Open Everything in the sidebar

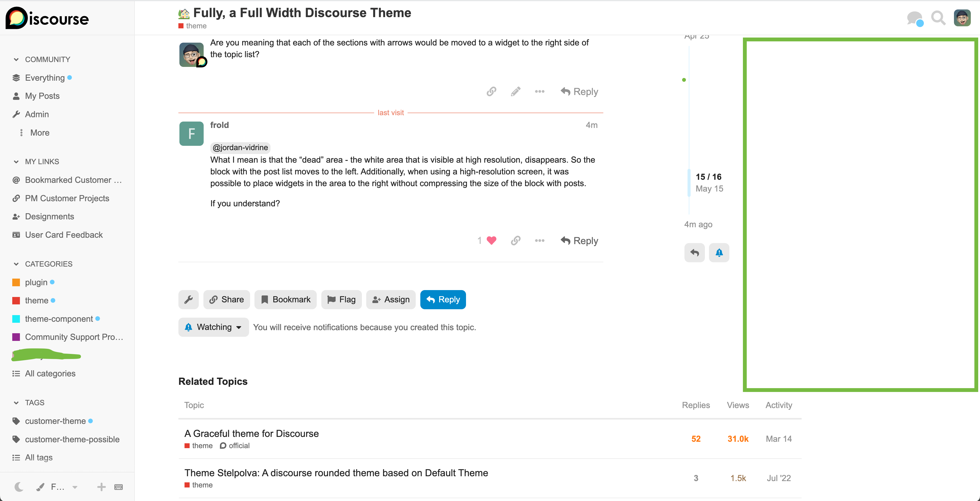tap(44, 78)
